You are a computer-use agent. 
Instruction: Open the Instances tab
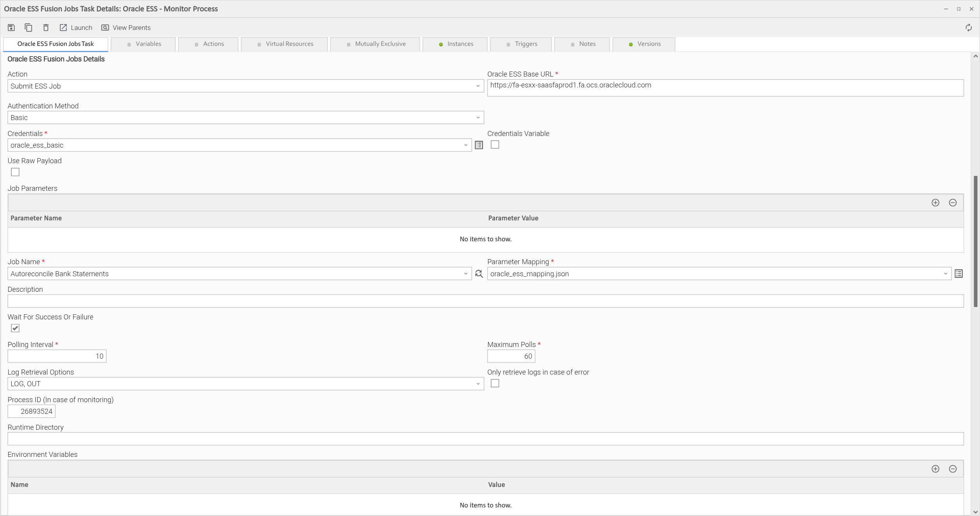455,44
